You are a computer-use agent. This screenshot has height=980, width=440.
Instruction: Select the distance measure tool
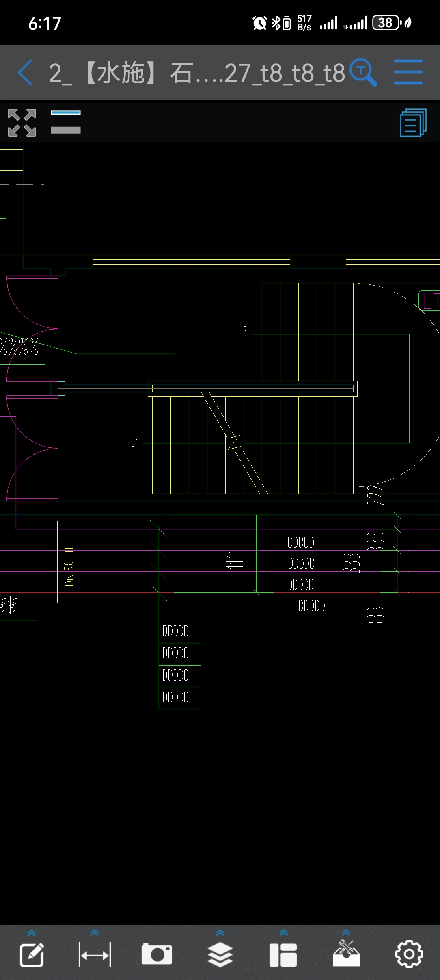(95, 955)
